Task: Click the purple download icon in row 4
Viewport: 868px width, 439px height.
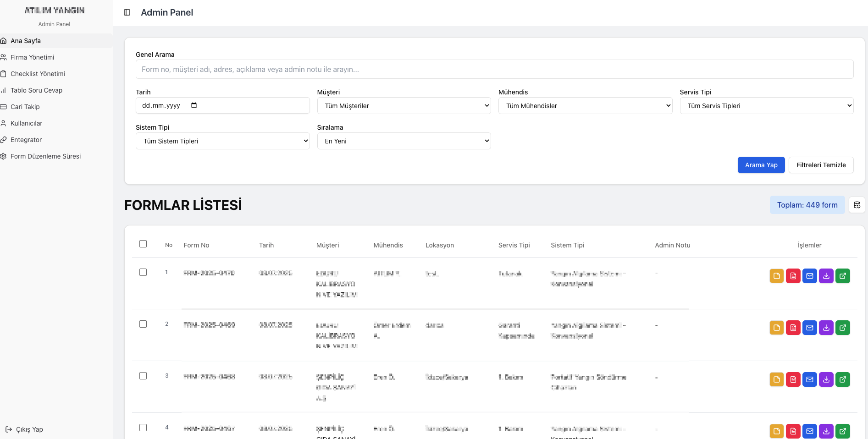Action: [x=826, y=431]
